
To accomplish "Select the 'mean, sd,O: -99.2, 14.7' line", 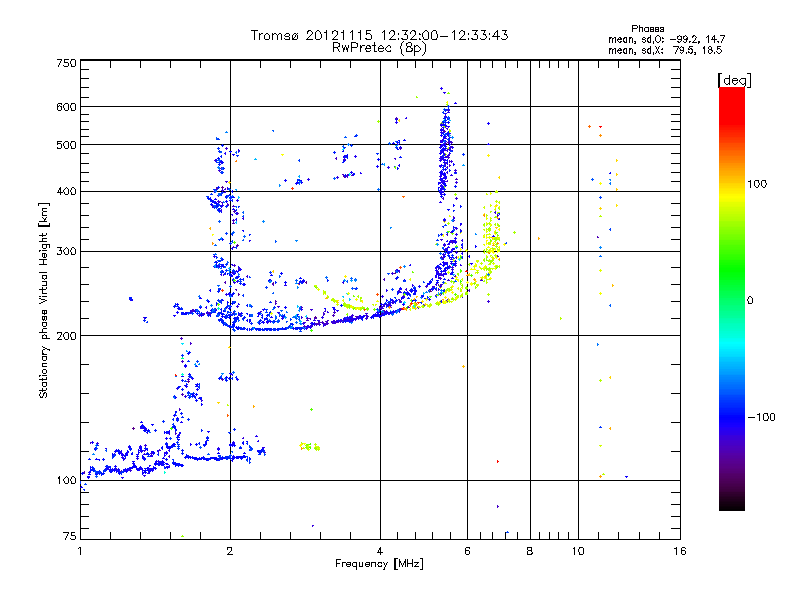I will [x=666, y=39].
